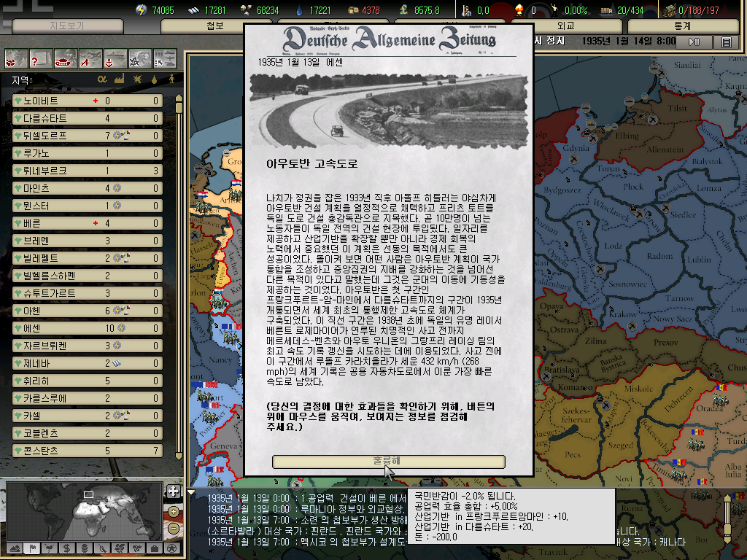Click the world minimap thumbnail
Screen dimensions: 747x560
click(85, 511)
